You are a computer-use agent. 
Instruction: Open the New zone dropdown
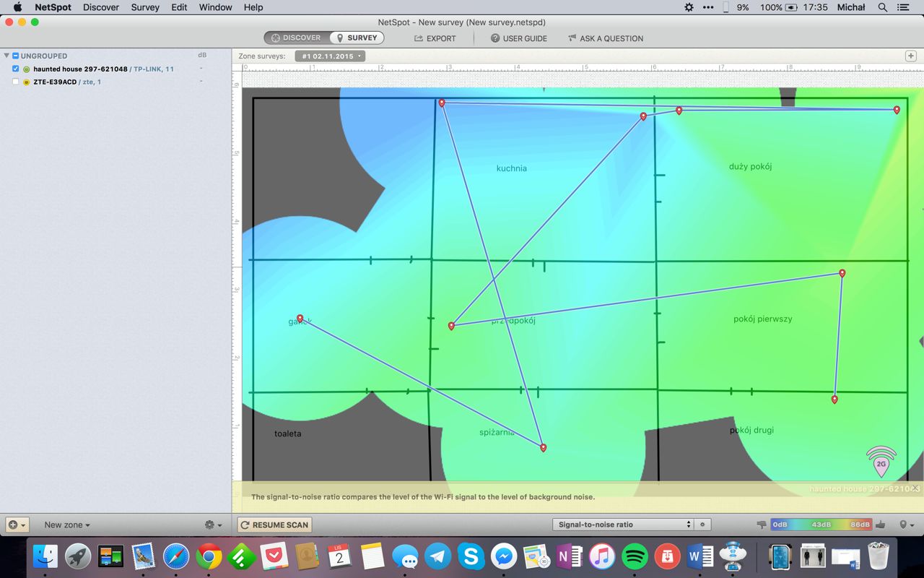click(67, 525)
